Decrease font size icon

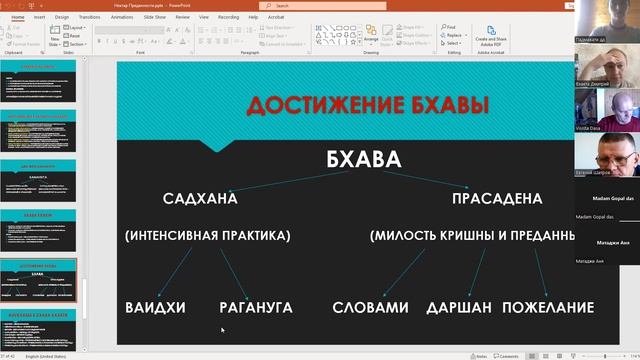[177, 30]
